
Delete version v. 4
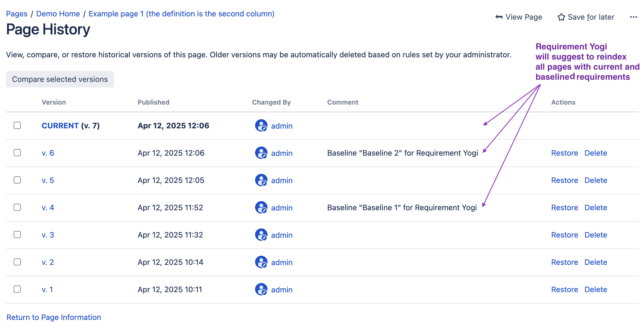pyautogui.click(x=596, y=207)
